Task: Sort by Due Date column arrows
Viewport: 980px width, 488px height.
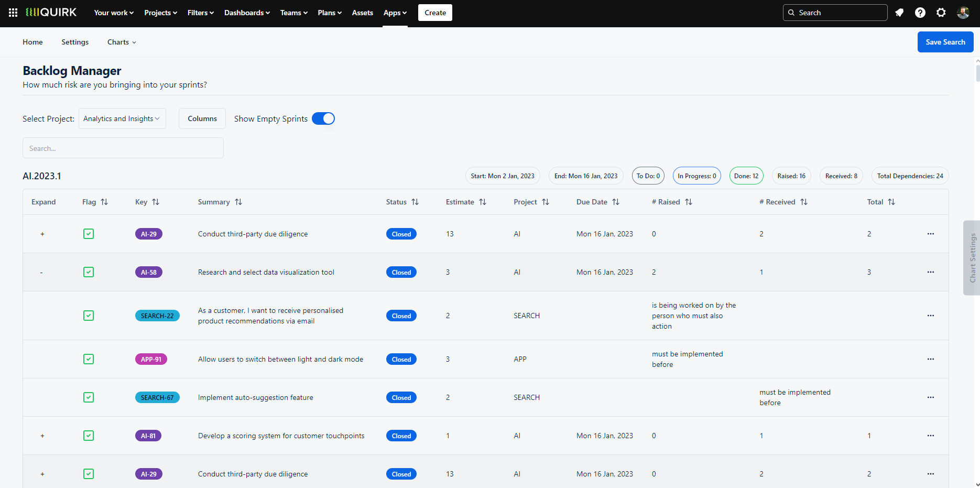Action: click(616, 202)
